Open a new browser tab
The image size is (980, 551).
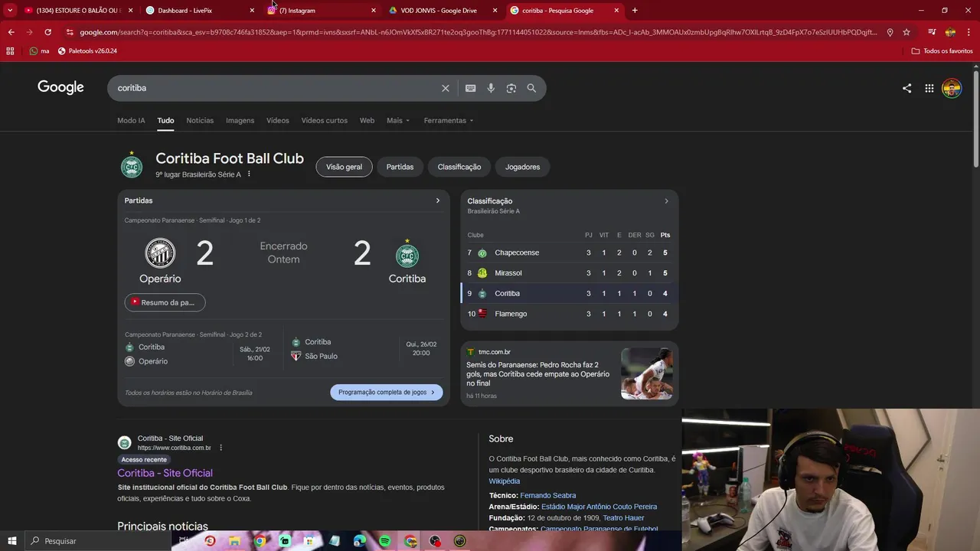click(x=635, y=11)
